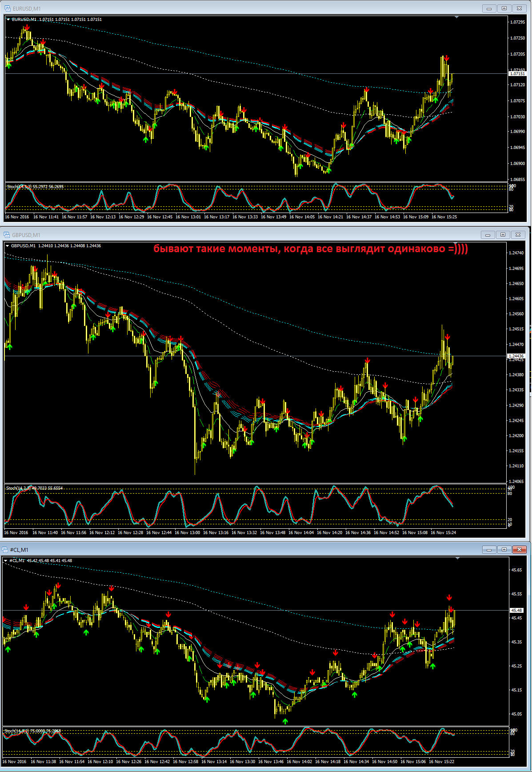Minimize the GBPUSD,M1 chart window
This screenshot has width=532, height=772.
[488, 235]
